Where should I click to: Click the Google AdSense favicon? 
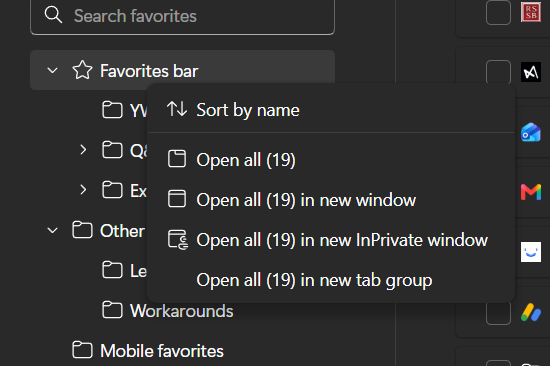(x=531, y=312)
